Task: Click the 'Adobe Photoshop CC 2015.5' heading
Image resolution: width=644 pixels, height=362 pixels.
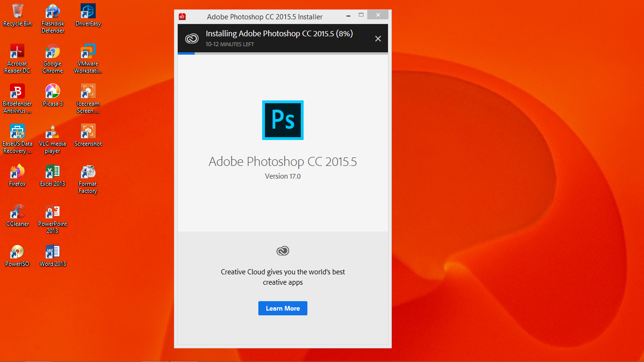Action: point(283,162)
